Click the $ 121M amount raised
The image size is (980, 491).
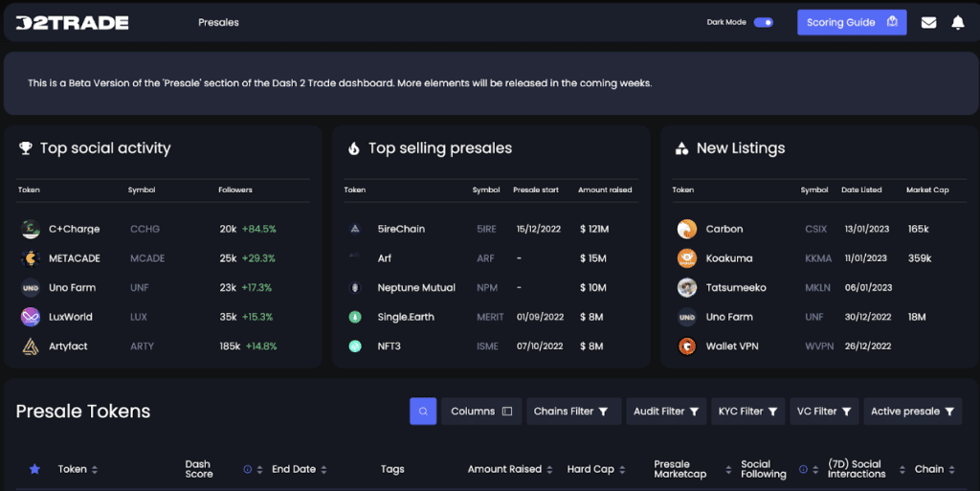click(x=594, y=230)
